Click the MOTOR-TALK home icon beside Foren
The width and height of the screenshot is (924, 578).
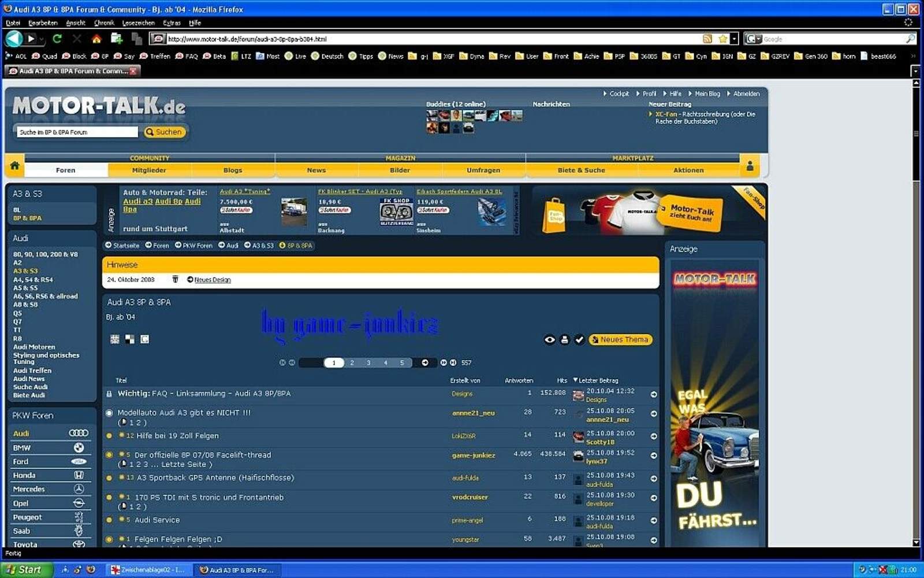coord(14,166)
